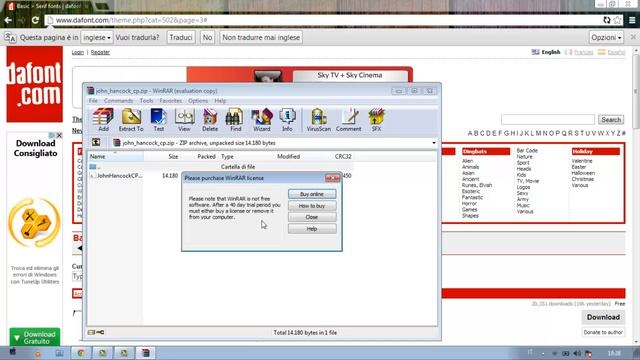Close the translate bar
Screen dimensions: 640x360
(633, 37)
